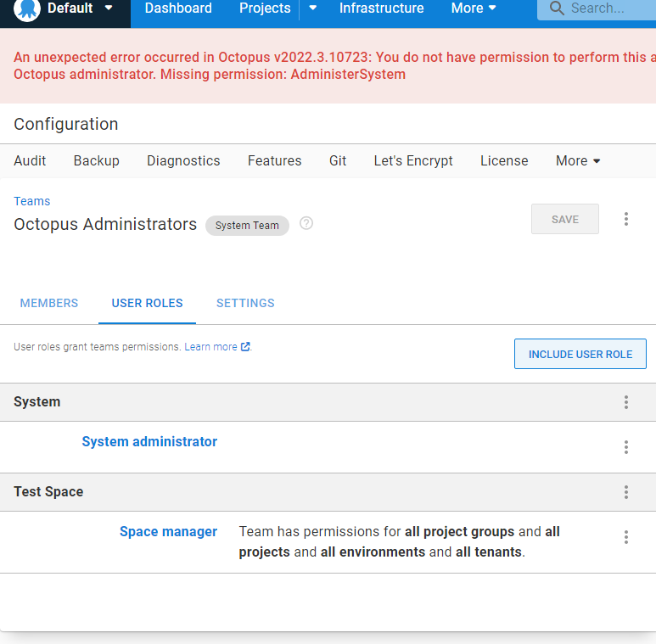Open the Backup configuration tab
Image resolution: width=656 pixels, height=644 pixels.
96,161
